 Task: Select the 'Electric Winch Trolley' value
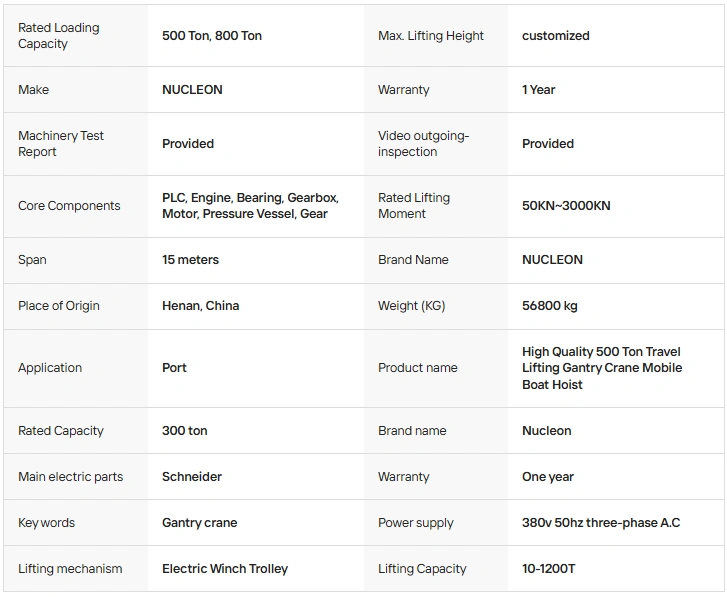225,569
